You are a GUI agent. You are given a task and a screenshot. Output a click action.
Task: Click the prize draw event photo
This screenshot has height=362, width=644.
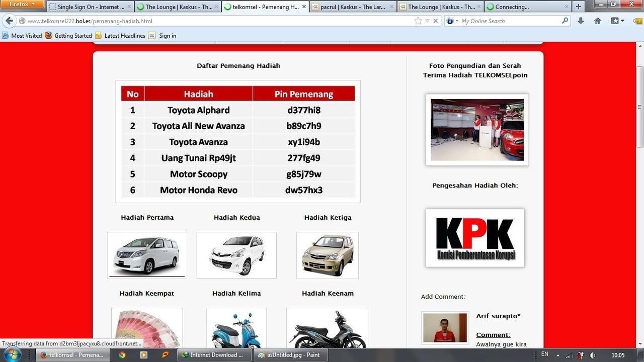(477, 130)
